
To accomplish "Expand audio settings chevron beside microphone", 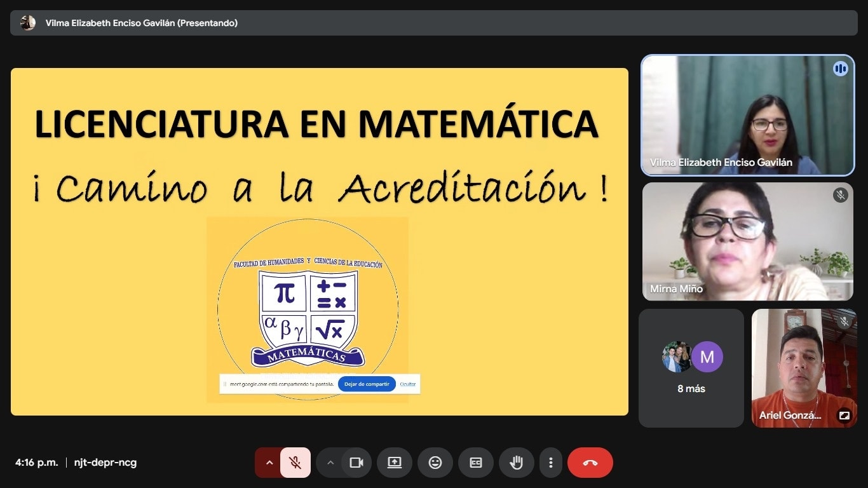I will click(x=269, y=463).
